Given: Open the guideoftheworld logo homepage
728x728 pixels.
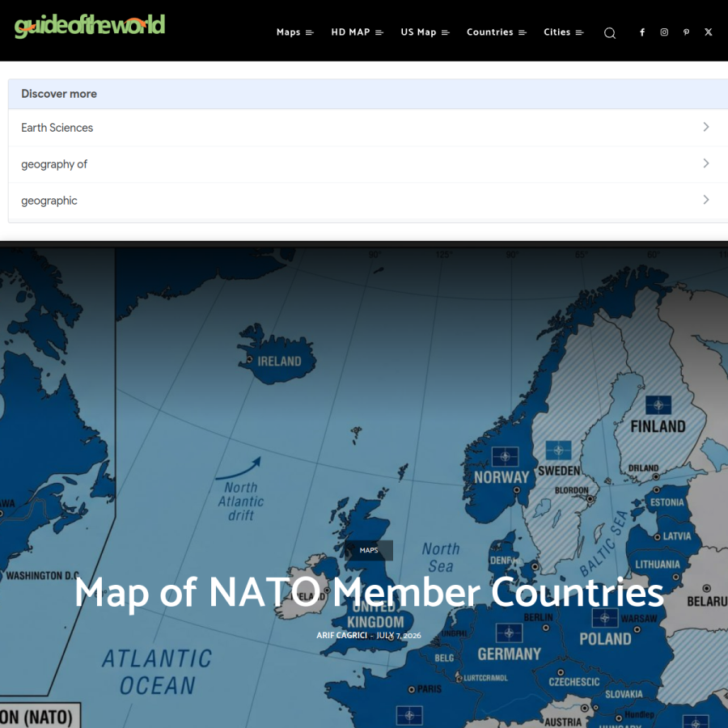Looking at the screenshot, I should pyautogui.click(x=90, y=26).
